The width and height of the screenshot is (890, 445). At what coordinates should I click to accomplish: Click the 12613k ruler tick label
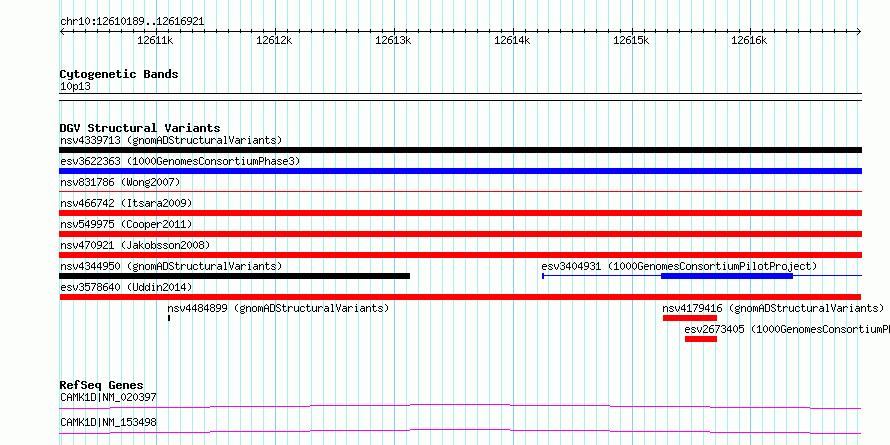pos(393,40)
